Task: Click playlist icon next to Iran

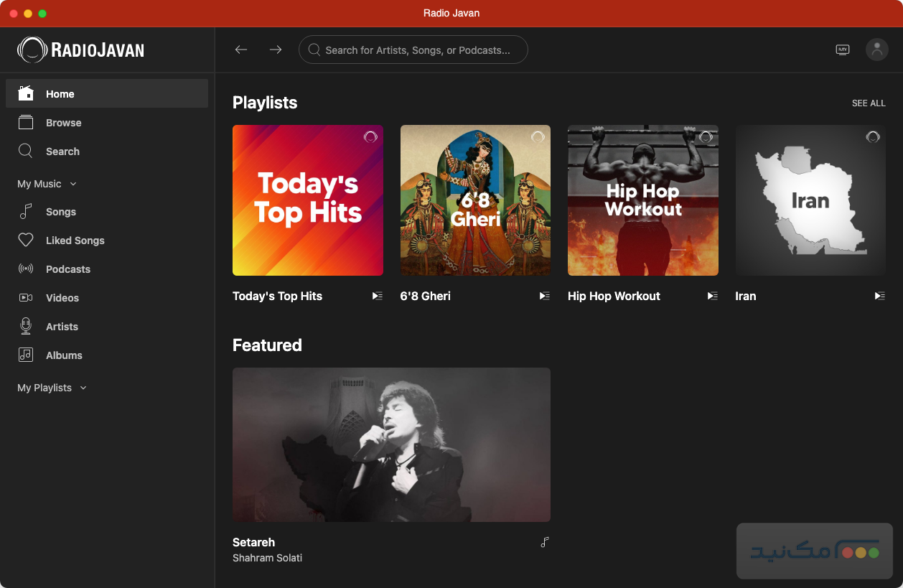Action: coord(880,296)
